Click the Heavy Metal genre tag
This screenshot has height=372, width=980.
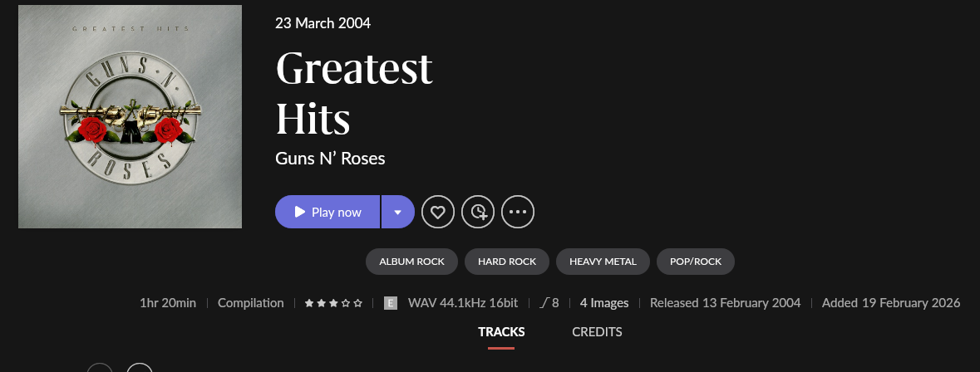pos(603,262)
